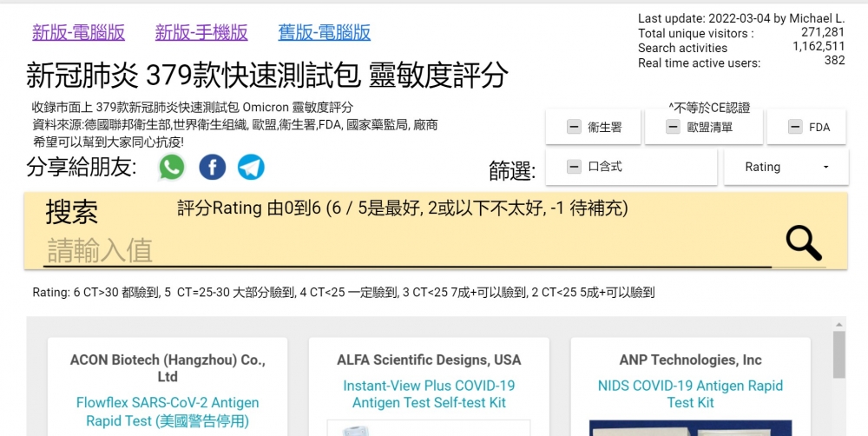This screenshot has height=436, width=868.
Task: Open the 新版-手機版 link
Action: (201, 32)
